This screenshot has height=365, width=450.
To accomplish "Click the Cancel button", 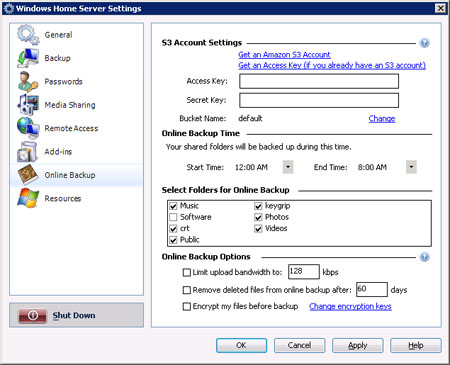I will click(299, 345).
